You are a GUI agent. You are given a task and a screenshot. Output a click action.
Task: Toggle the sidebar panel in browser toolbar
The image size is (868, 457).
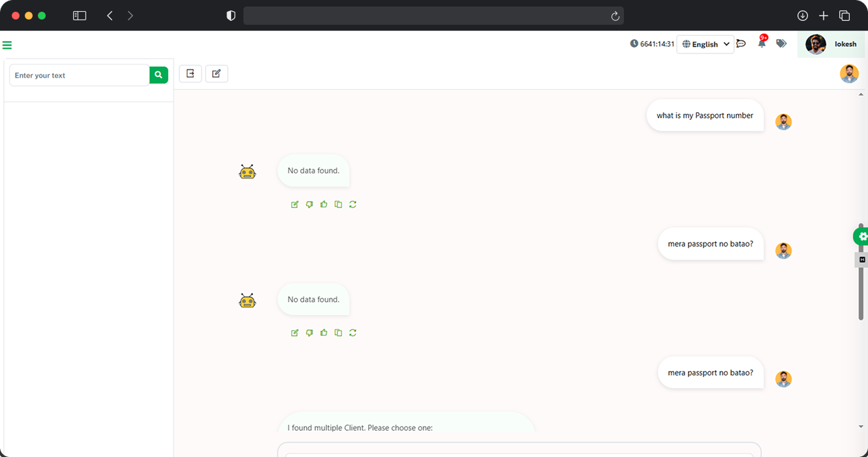pyautogui.click(x=79, y=15)
